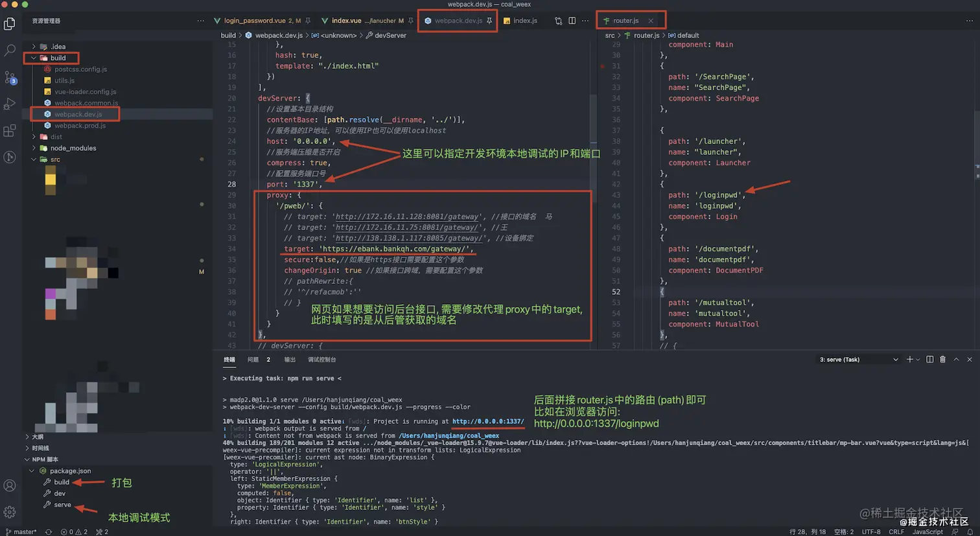Open new terminal launch profile dropdown arrow
980x536 pixels.
coord(918,360)
